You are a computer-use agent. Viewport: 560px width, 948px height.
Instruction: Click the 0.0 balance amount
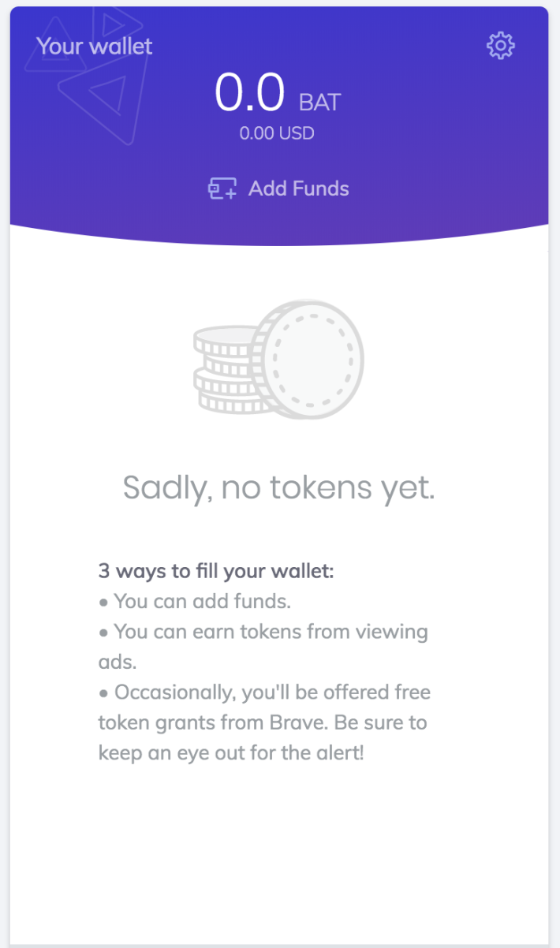[x=249, y=91]
